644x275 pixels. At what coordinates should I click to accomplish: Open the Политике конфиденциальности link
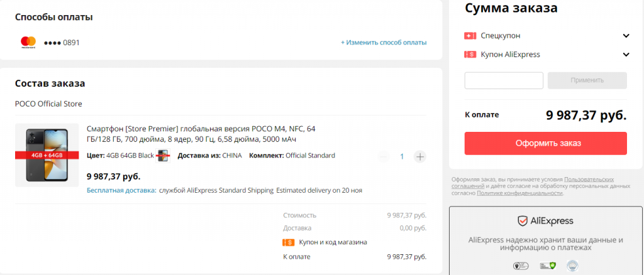coord(519,193)
